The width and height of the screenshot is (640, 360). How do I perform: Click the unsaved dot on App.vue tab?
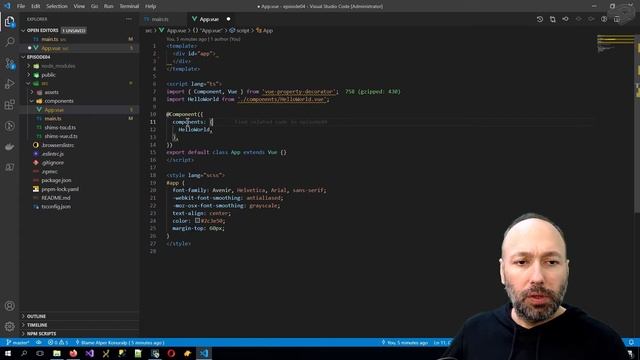[228, 19]
